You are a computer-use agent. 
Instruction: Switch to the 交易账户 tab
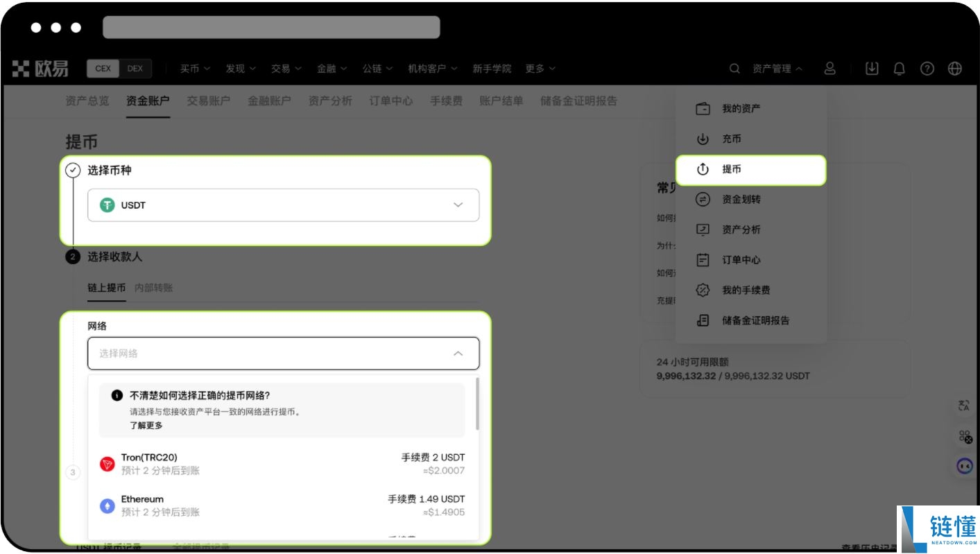(x=208, y=101)
